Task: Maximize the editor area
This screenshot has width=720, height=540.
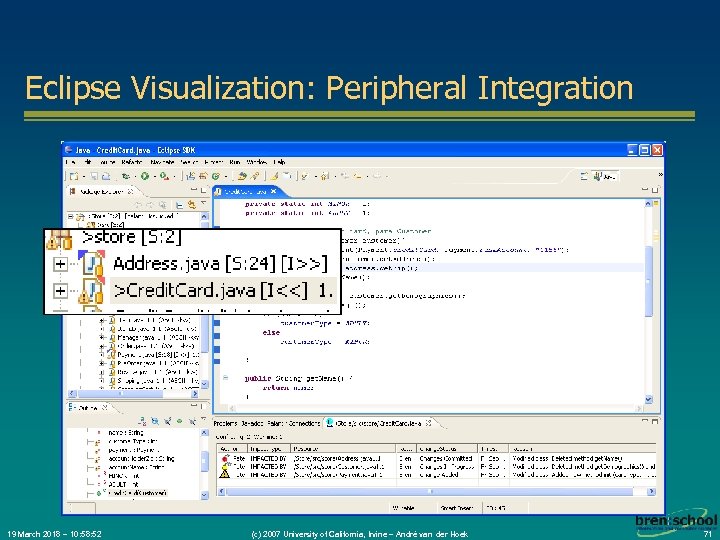Action: tap(655, 190)
